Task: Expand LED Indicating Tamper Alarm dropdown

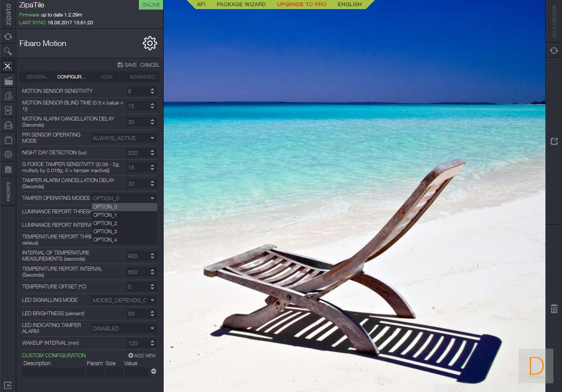Action: [124, 328]
